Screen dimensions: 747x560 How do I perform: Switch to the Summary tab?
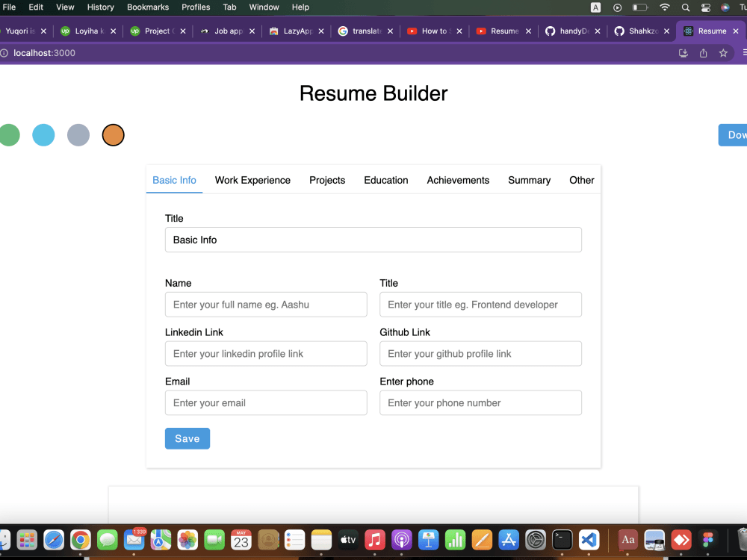(x=529, y=180)
